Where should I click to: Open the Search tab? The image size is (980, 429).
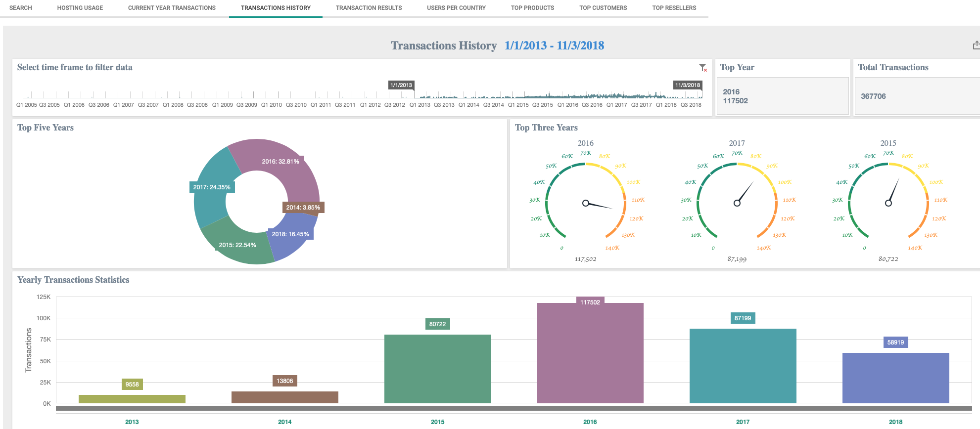[20, 8]
